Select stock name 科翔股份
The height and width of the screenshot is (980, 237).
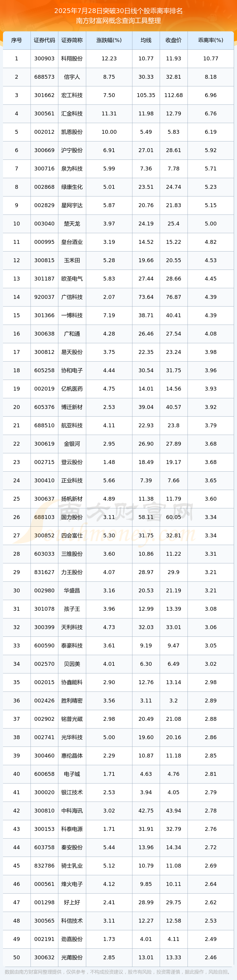(72, 59)
